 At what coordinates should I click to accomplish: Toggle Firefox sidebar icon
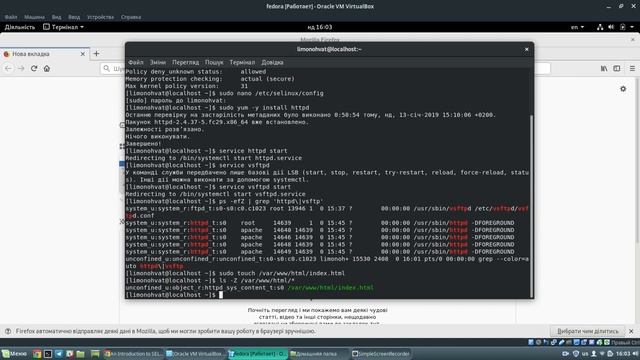617,69
